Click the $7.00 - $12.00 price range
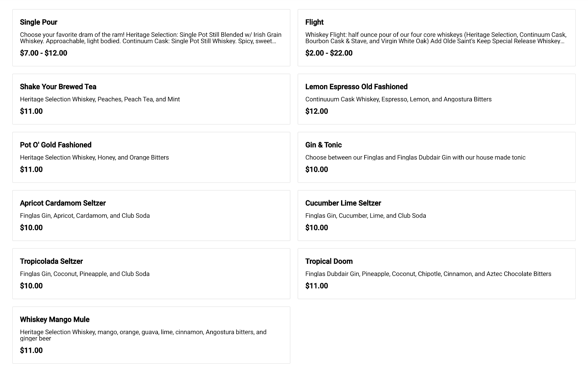 pos(44,53)
